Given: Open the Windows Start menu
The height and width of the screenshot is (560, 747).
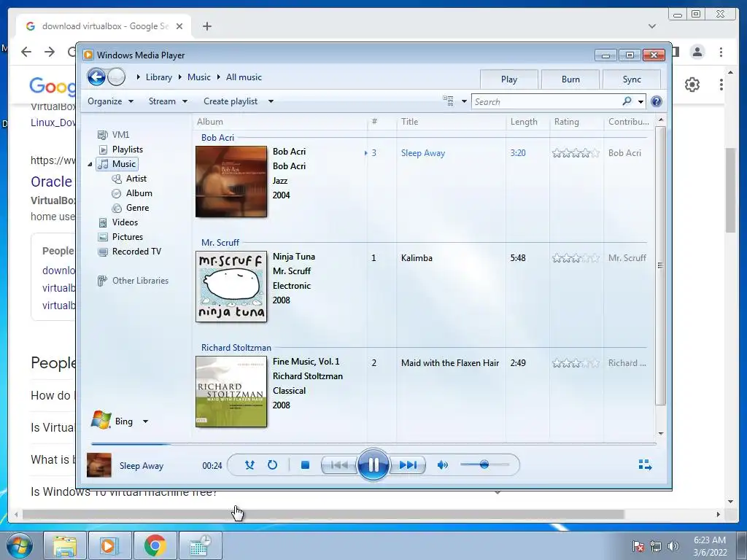Looking at the screenshot, I should tap(20, 545).
